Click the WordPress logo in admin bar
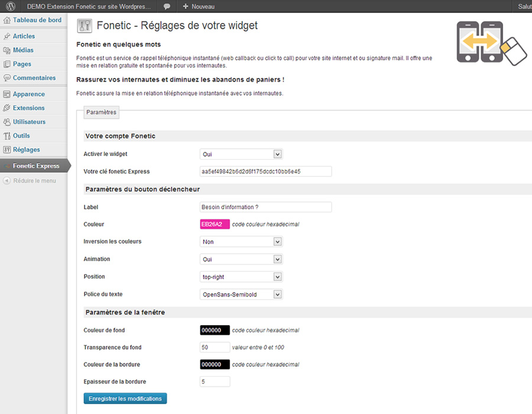 pos(11,6)
